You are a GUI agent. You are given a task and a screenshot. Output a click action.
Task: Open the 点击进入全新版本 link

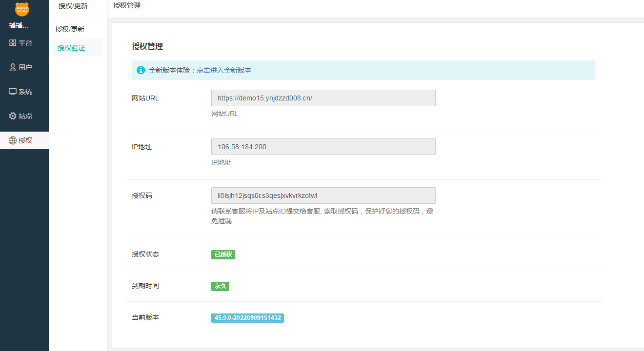click(224, 70)
